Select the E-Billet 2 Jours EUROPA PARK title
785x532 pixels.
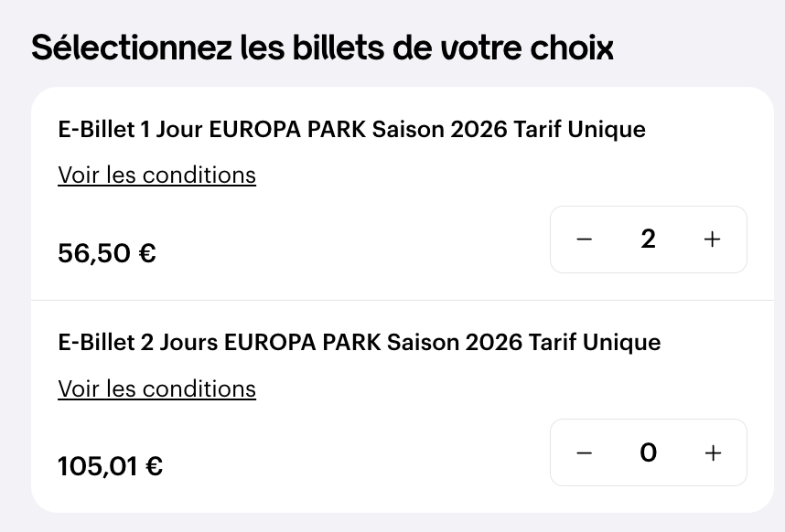coord(359,343)
